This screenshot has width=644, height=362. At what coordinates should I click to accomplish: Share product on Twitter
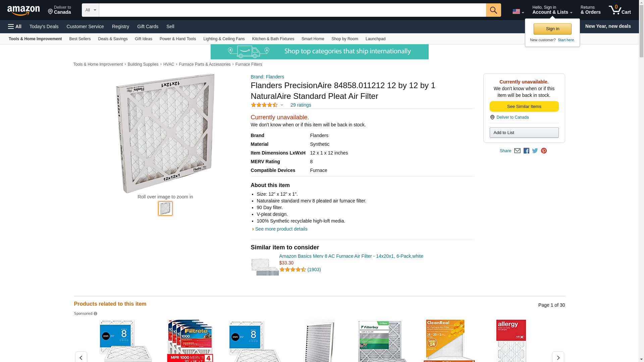[535, 151]
